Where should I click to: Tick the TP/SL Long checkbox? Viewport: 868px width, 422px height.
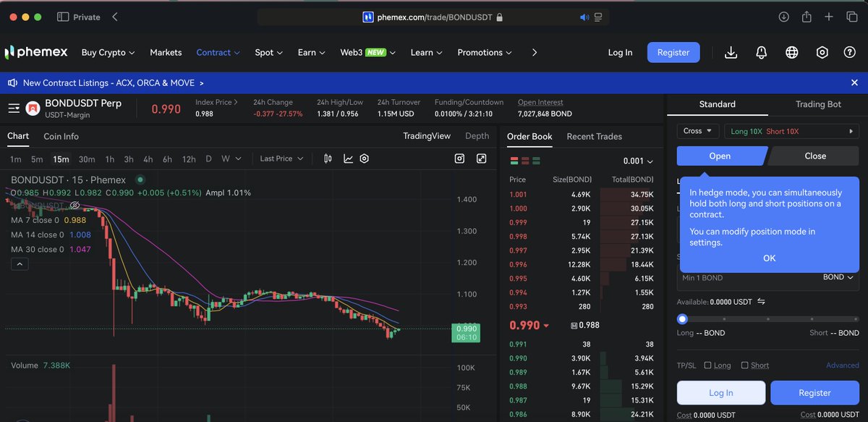[x=708, y=366]
